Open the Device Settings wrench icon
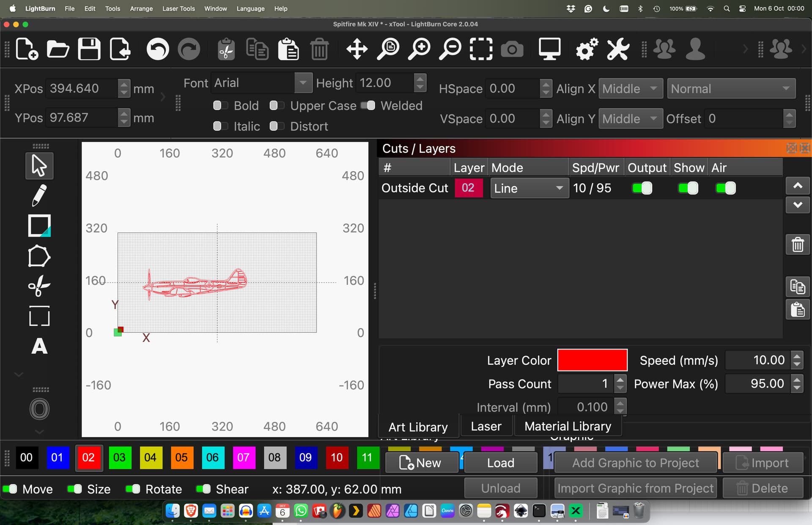The width and height of the screenshot is (812, 525). [x=617, y=49]
